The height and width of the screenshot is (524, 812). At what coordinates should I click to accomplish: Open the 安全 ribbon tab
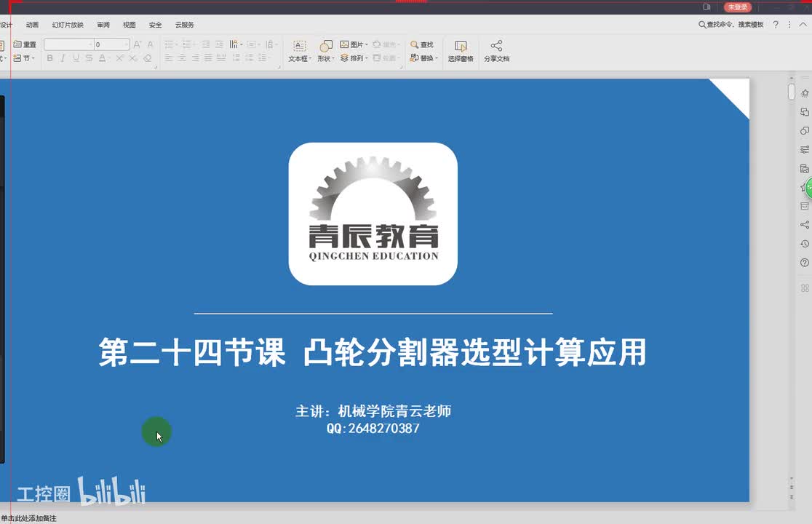[x=155, y=24]
